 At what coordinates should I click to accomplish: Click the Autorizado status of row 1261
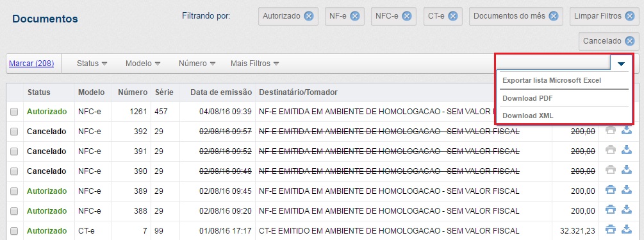click(x=47, y=112)
